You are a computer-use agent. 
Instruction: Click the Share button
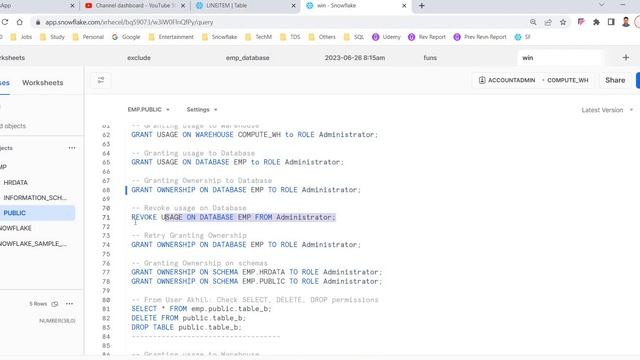615,80
